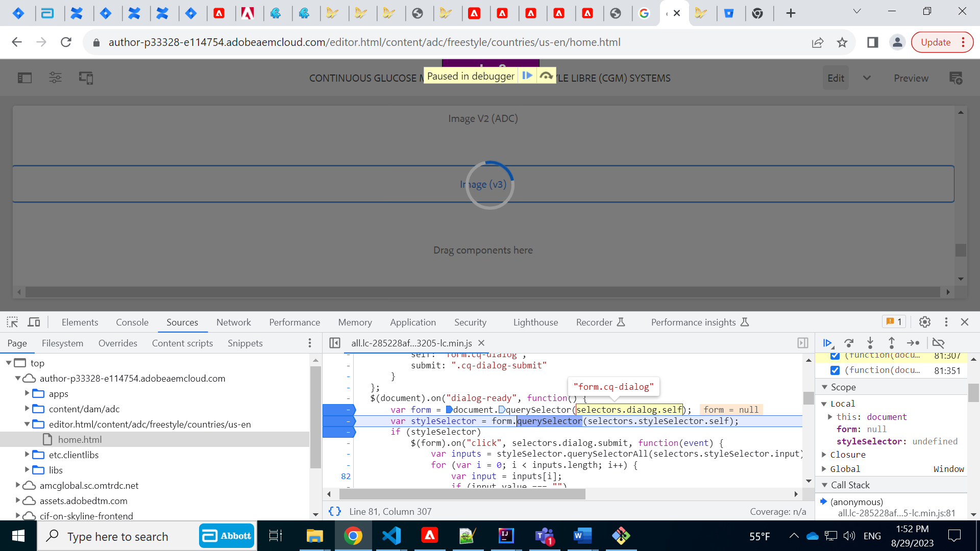Open DevTools settings gear
The height and width of the screenshot is (551, 980).
(925, 322)
